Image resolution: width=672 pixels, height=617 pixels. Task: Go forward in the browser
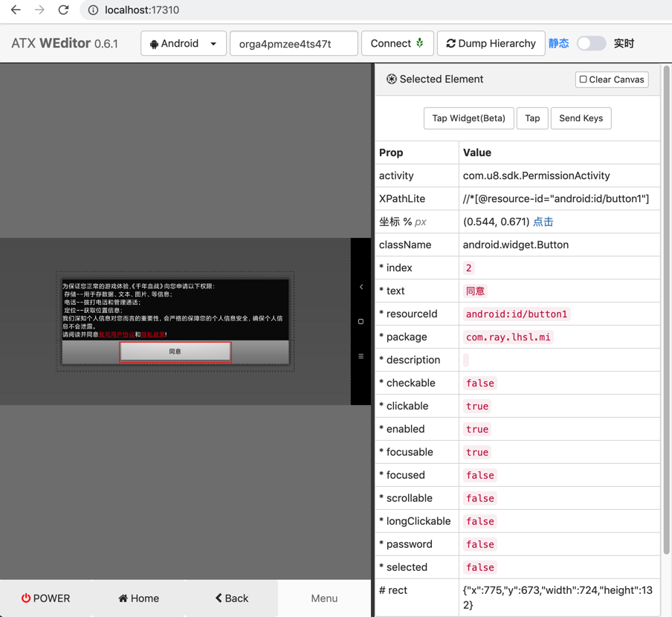pyautogui.click(x=39, y=10)
